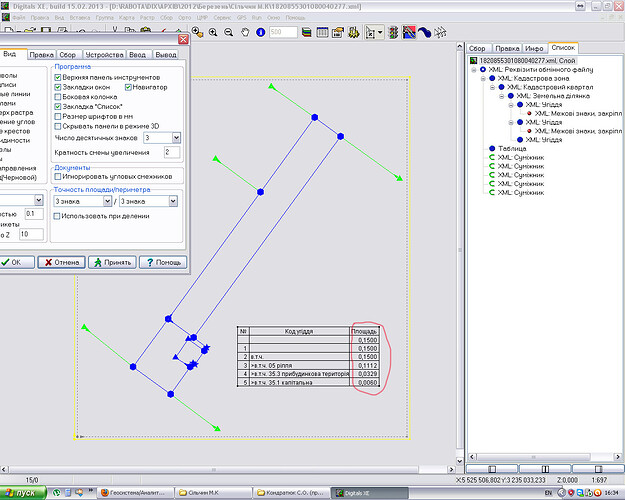This screenshot has height=500, width=625.
Task: Click the traffic light icon in toolbar
Action: (393, 32)
